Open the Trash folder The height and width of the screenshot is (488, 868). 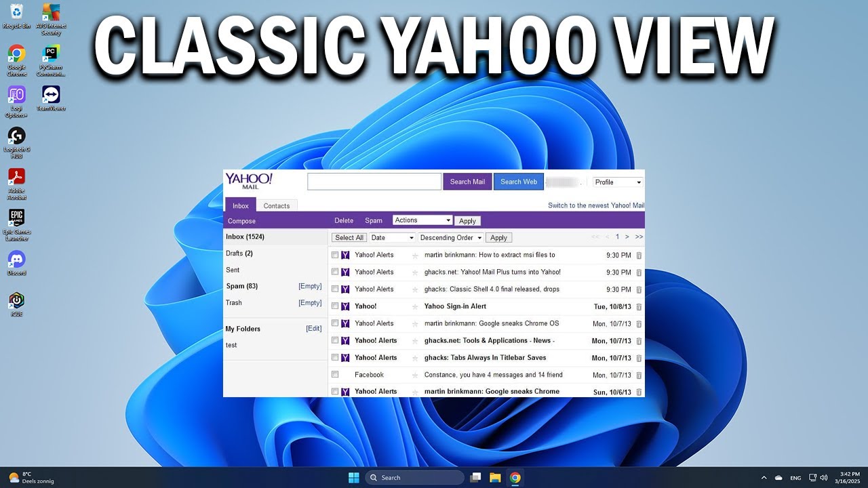[234, 303]
